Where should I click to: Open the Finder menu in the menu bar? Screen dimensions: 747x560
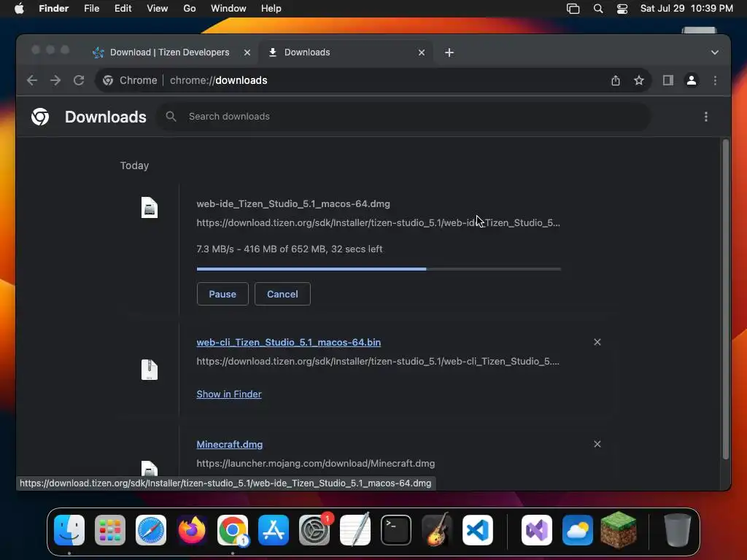[x=53, y=9]
